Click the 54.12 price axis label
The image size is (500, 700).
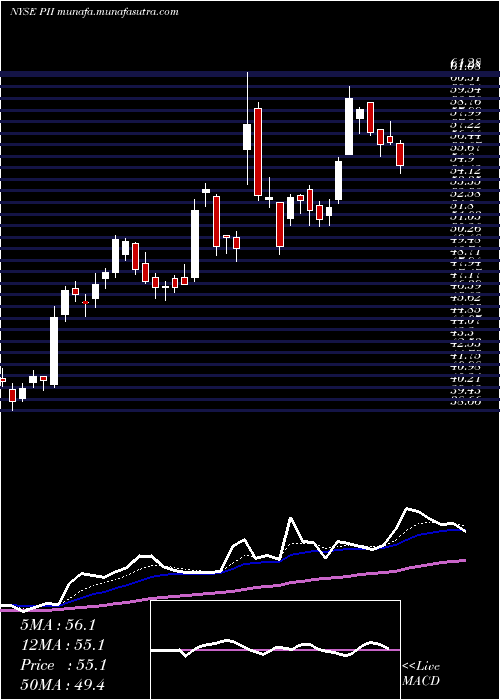(x=465, y=170)
